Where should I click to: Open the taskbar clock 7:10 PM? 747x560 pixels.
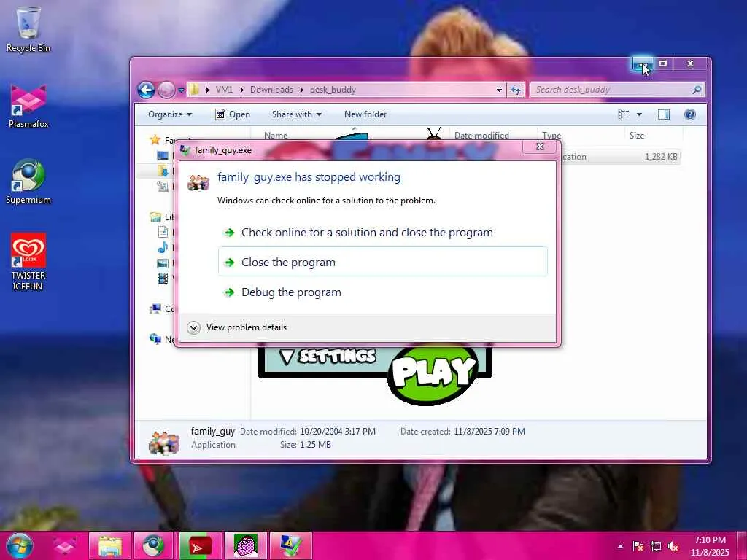[x=710, y=546]
